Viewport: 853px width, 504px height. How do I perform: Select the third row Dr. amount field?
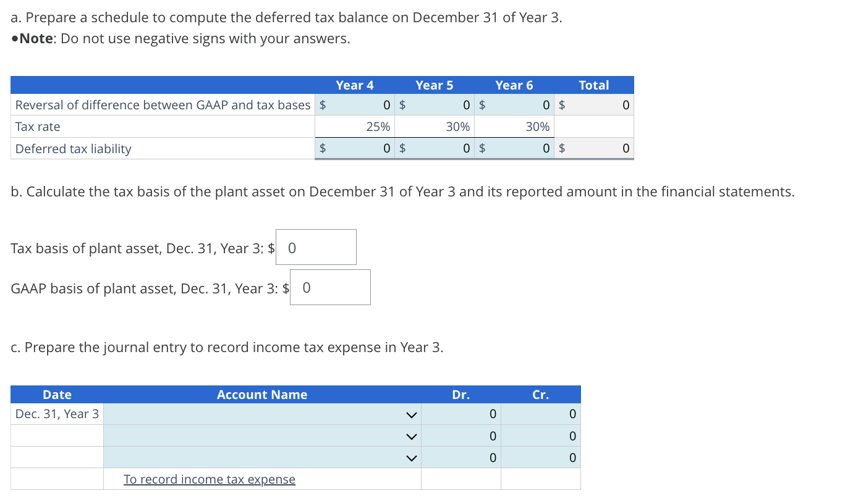[x=460, y=457]
